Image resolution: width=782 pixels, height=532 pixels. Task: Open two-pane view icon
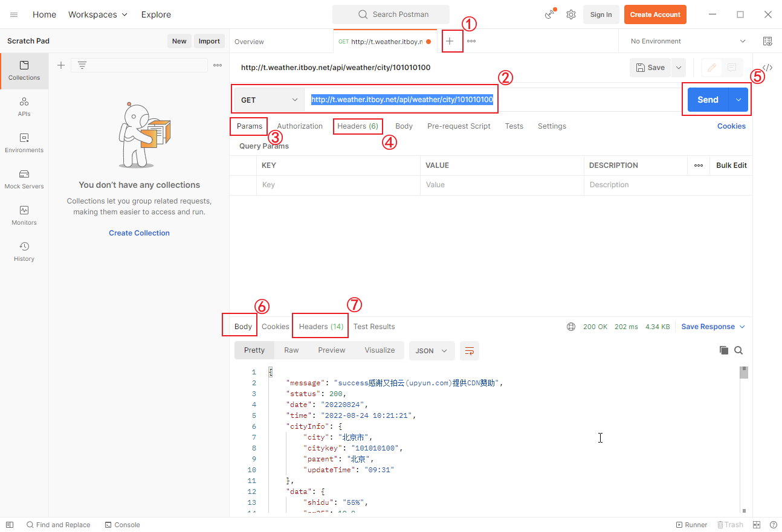756,525
